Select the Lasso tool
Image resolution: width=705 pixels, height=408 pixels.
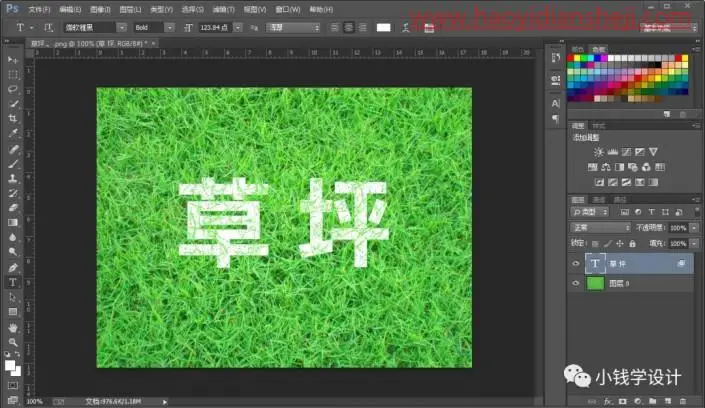(x=13, y=89)
